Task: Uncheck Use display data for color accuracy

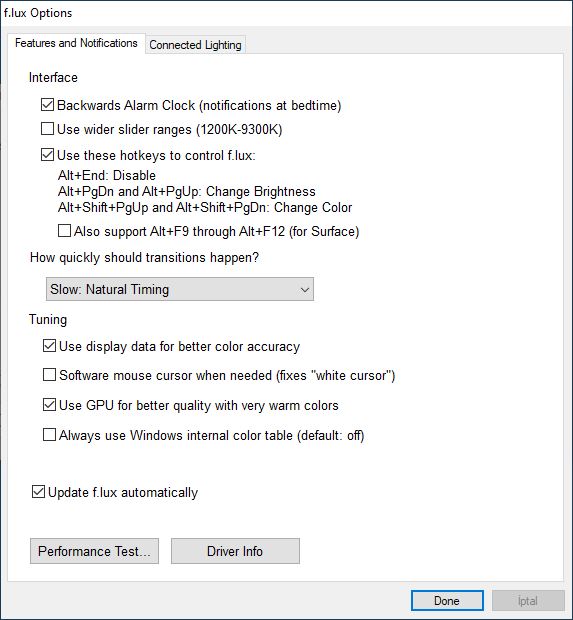Action: pyautogui.click(x=49, y=346)
